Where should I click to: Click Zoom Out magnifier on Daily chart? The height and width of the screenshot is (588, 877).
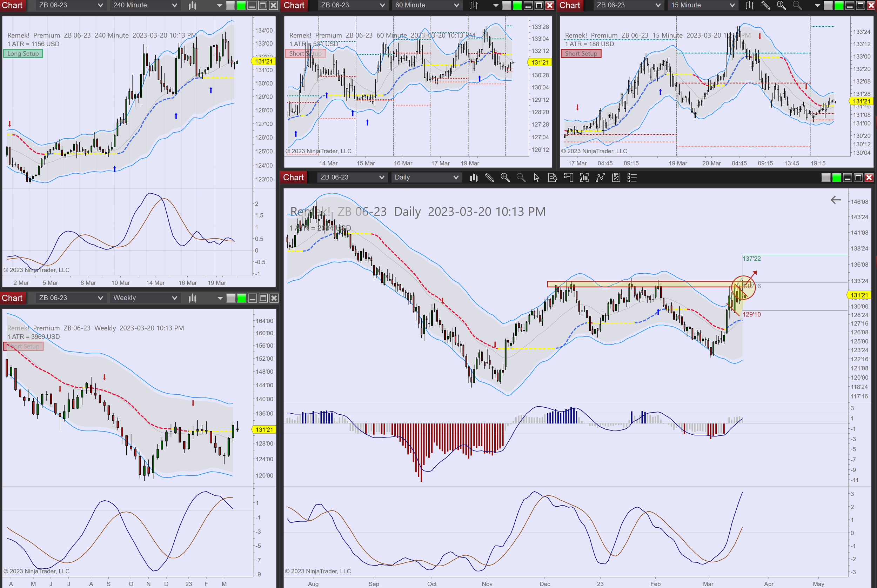click(x=521, y=178)
